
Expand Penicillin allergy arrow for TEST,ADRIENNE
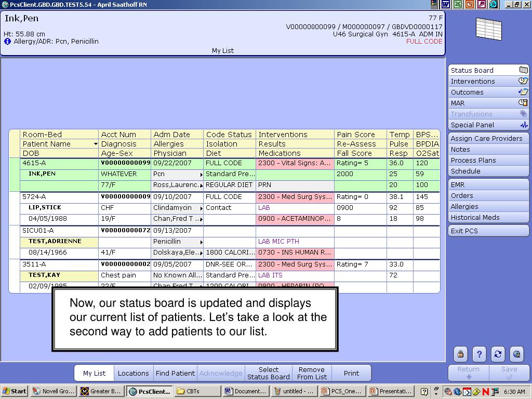point(201,242)
